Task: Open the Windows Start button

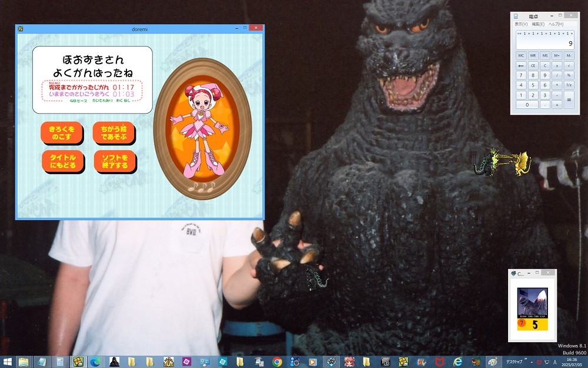Action: [x=6, y=362]
